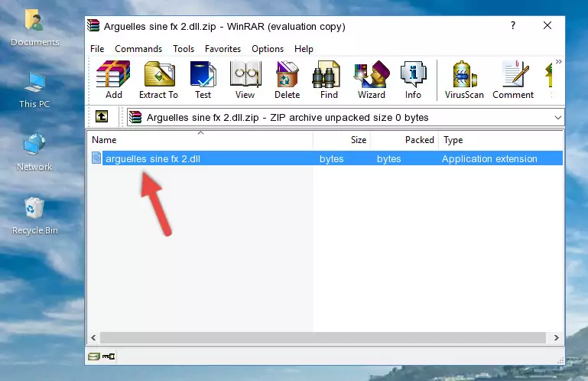Select the Network desktop icon
This screenshot has height=381, width=588.
(x=34, y=152)
